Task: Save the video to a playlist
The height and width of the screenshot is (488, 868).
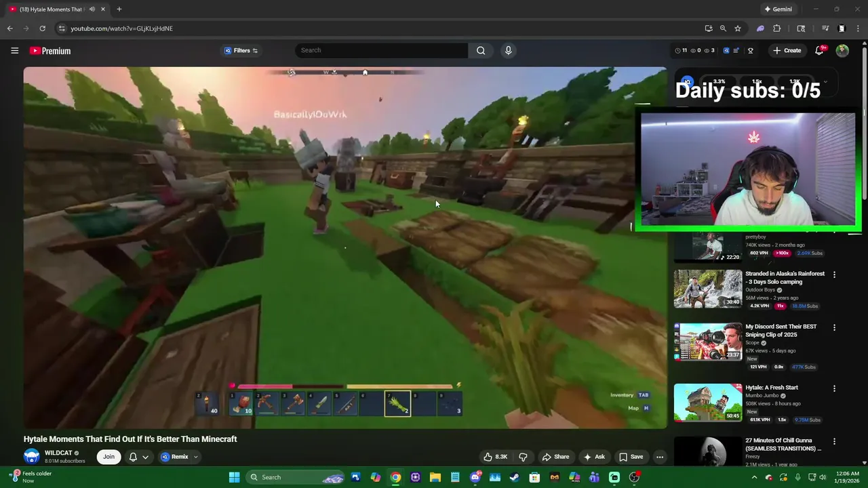Action: click(x=631, y=457)
